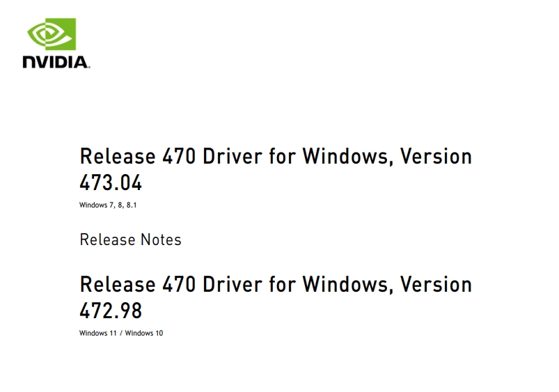Image resolution: width=559 pixels, height=392 pixels.
Task: Click "Release" in the heading above 472.98
Action: (x=118, y=284)
